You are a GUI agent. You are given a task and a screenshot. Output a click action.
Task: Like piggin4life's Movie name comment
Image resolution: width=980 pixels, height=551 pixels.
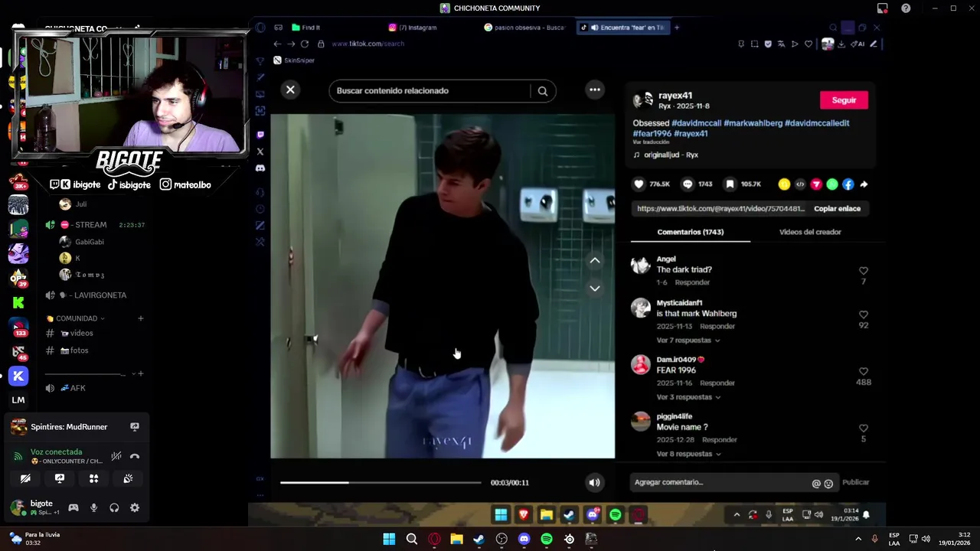point(864,428)
